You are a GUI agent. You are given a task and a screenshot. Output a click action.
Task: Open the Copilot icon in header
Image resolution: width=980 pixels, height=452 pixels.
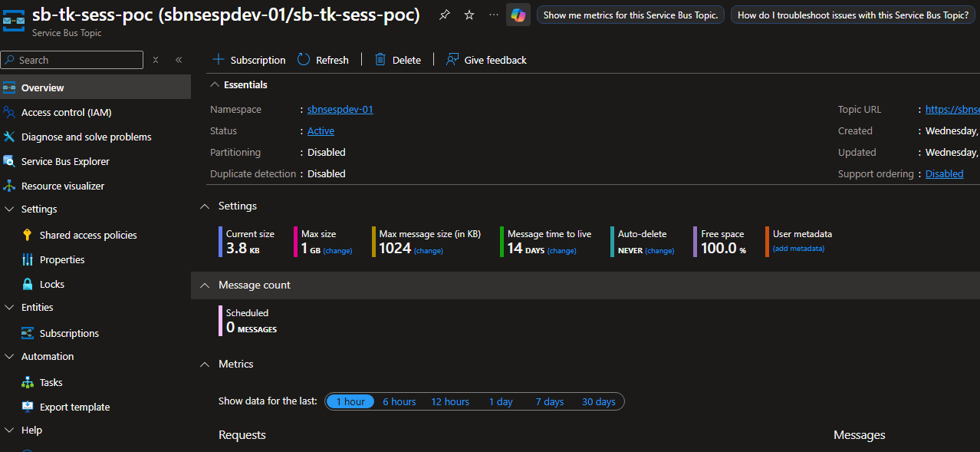[x=518, y=15]
